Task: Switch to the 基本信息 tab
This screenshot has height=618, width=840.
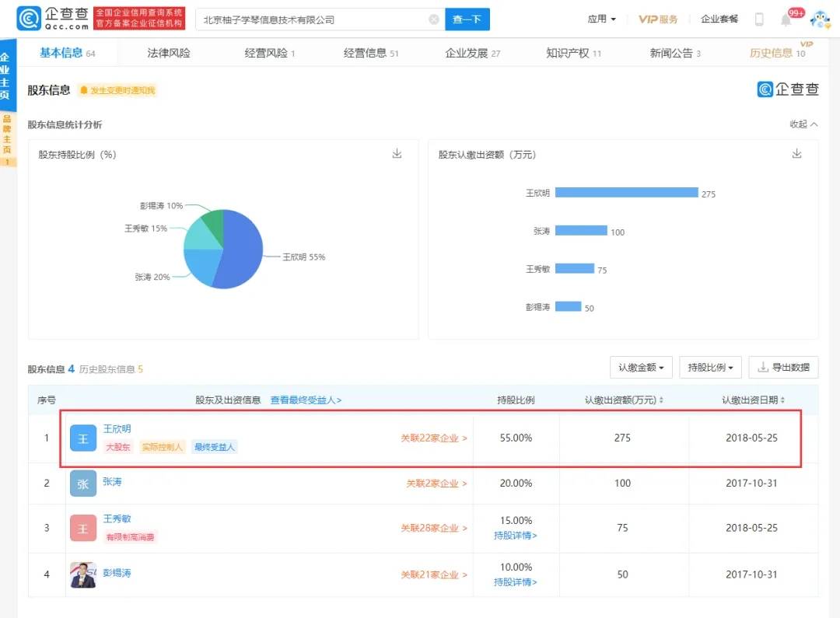Action: (67, 53)
